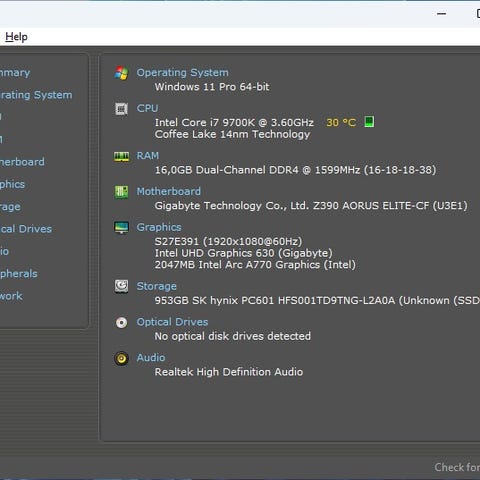Select Network in the sidebar
The width and height of the screenshot is (480, 480).
point(11,296)
